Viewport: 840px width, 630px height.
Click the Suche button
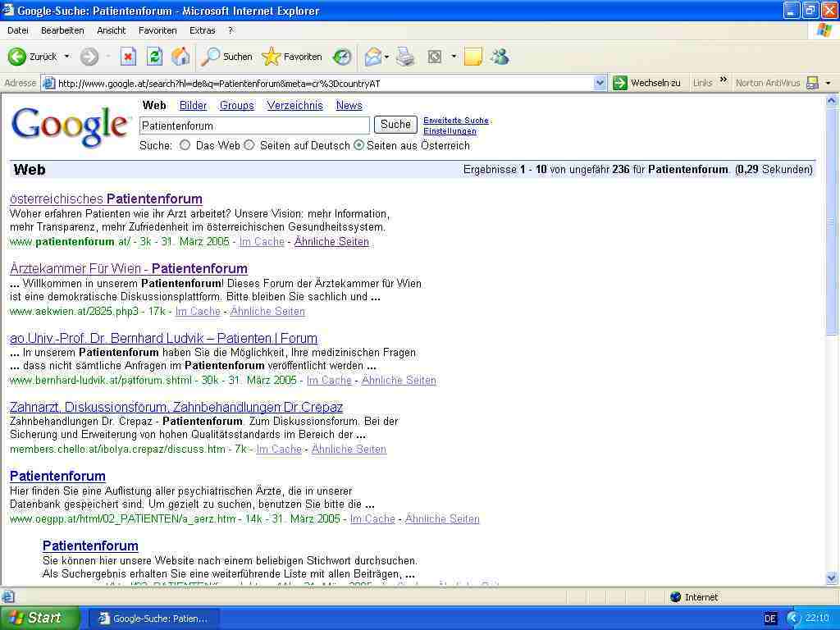pos(395,125)
